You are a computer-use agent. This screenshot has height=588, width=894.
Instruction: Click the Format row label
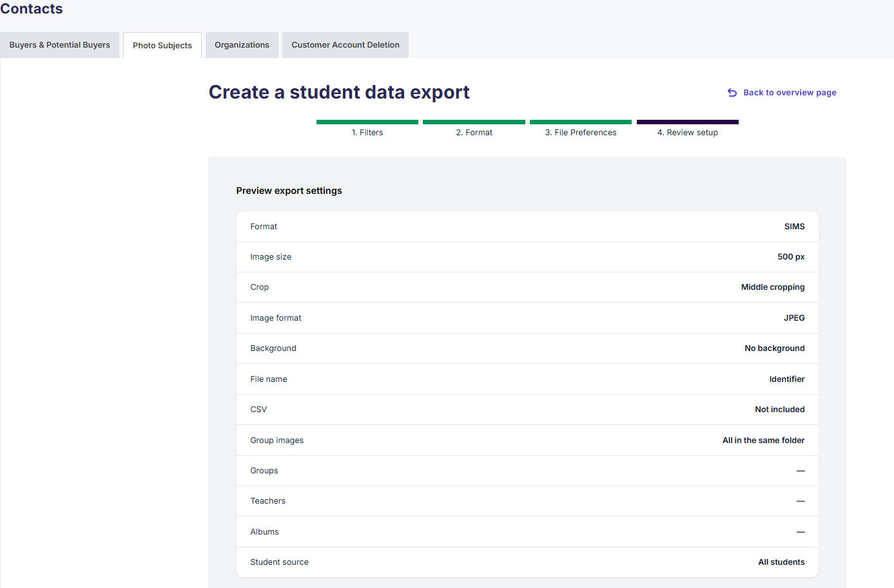[264, 227]
